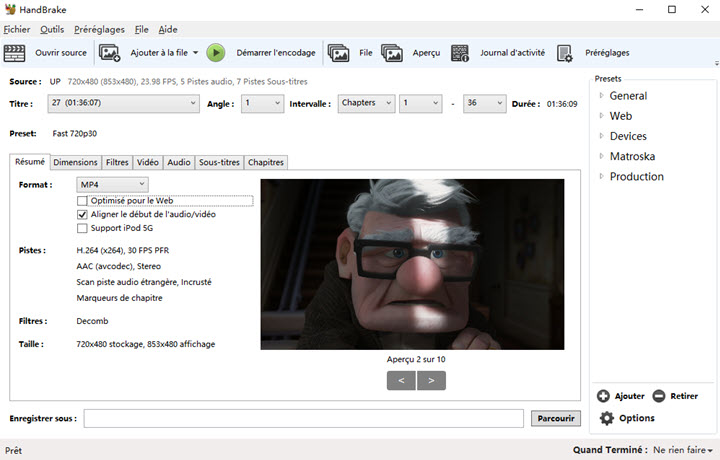Click the minus icon next to Retirer
This screenshot has width=720, height=460.
[x=659, y=396]
